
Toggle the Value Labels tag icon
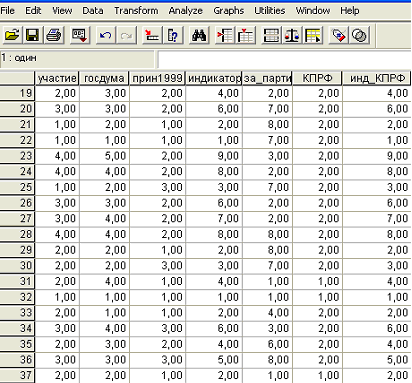(x=338, y=35)
